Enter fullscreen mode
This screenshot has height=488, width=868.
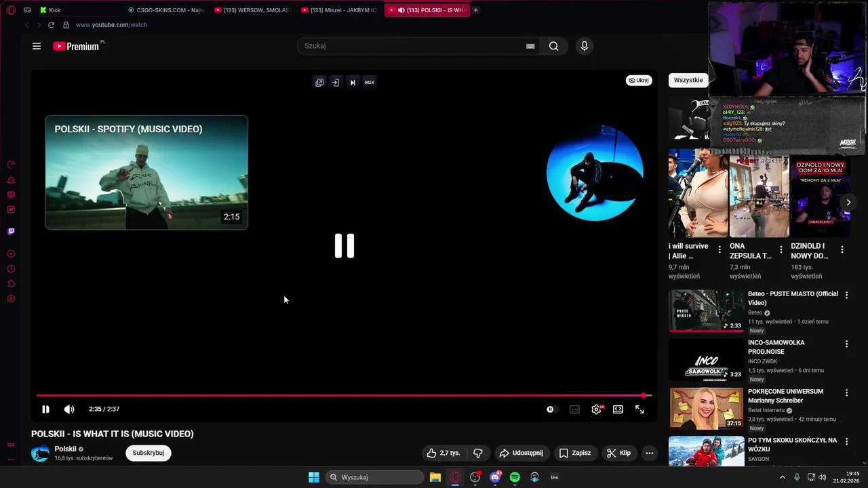point(639,409)
